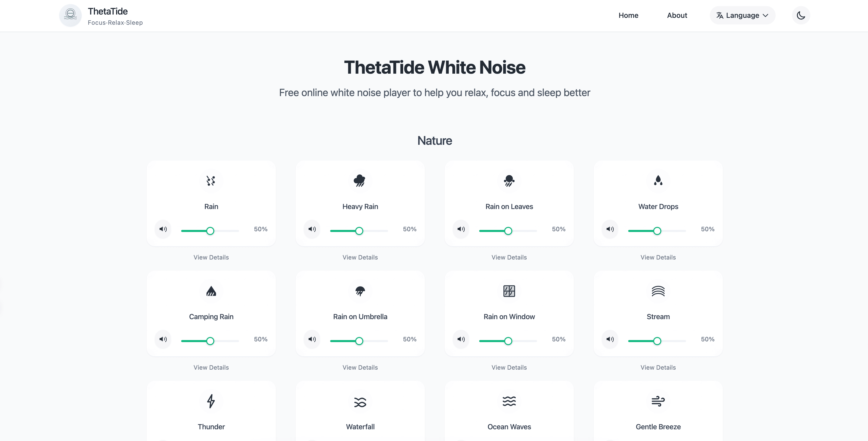Image resolution: width=868 pixels, height=441 pixels.
Task: Click the Gentle Breeze card label
Action: tap(658, 427)
